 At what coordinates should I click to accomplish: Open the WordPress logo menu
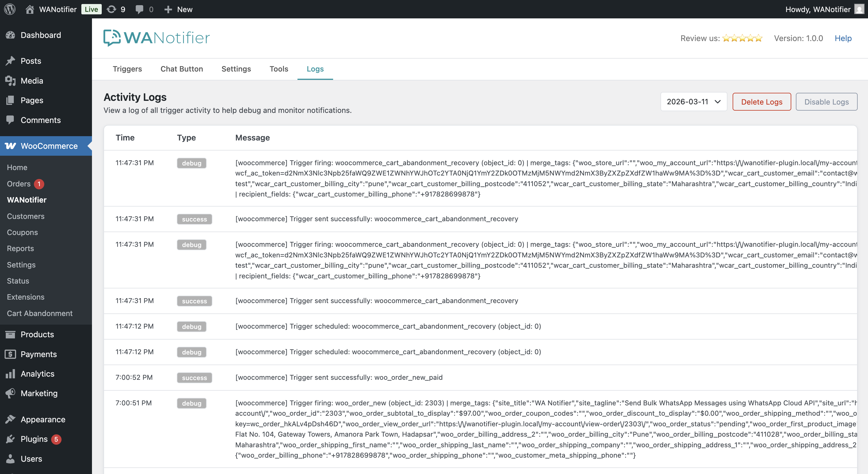pos(9,9)
